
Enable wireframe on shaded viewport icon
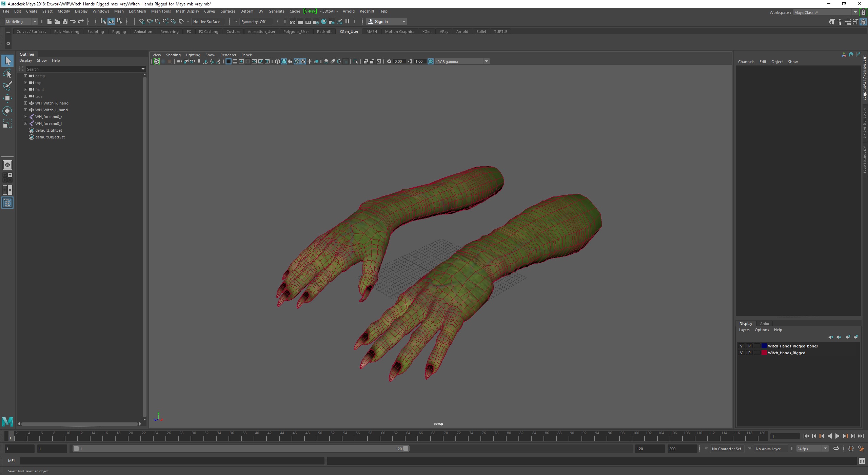click(297, 61)
